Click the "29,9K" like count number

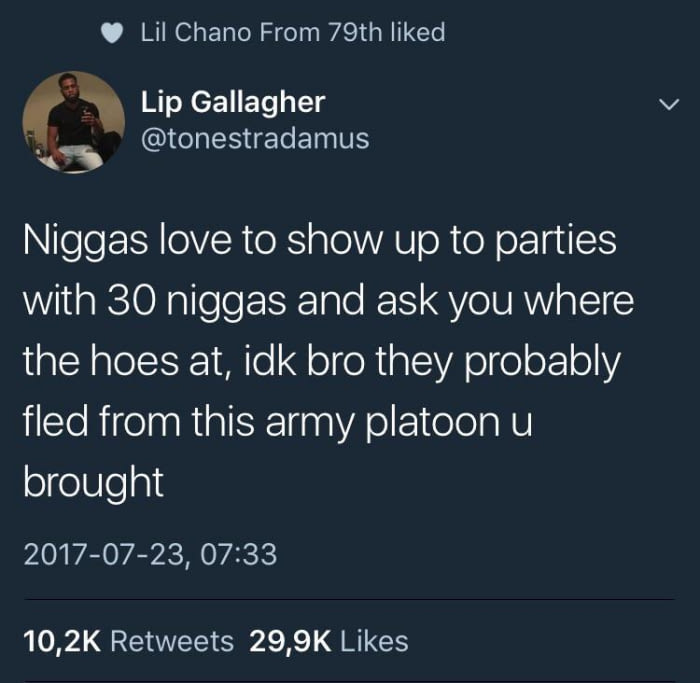[291, 642]
